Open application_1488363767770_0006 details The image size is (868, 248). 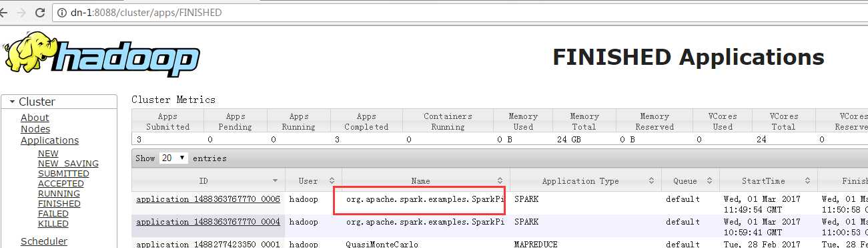click(208, 199)
